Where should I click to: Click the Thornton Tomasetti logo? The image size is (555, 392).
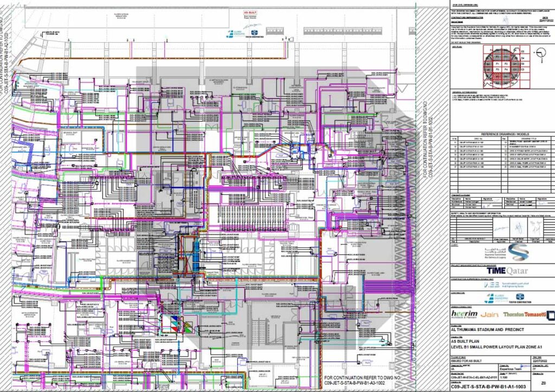524,315
